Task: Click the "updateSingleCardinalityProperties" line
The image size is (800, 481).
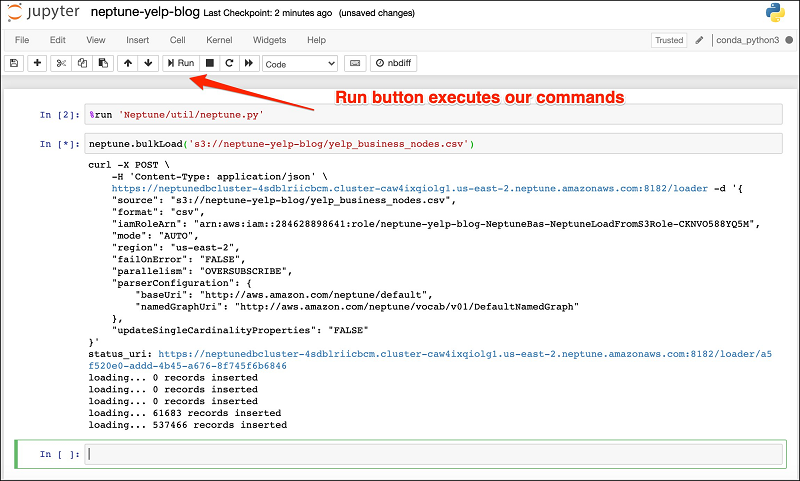Action: 240,331
